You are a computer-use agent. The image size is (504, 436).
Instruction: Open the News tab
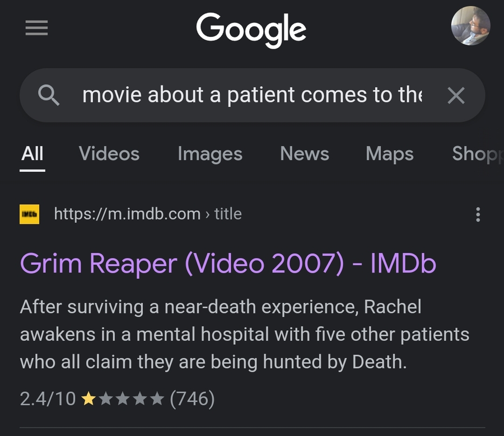coord(305,153)
